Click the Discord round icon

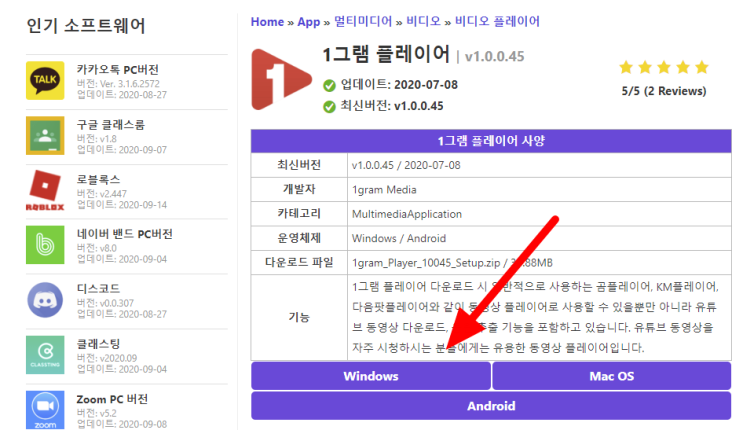tap(45, 300)
